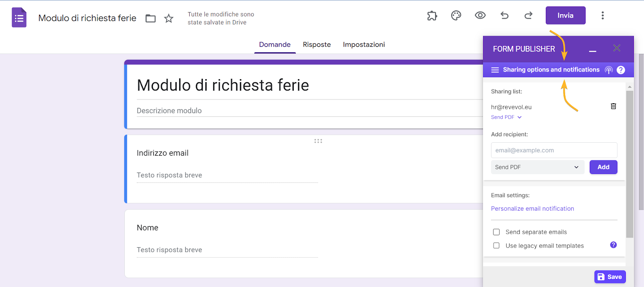Screen dimensions: 644x287
Task: Open the theme customization palette
Action: click(x=456, y=16)
